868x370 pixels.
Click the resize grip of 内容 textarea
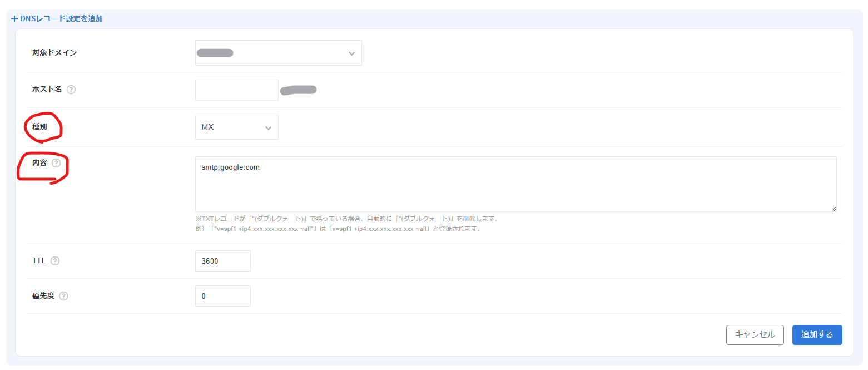[x=833, y=208]
